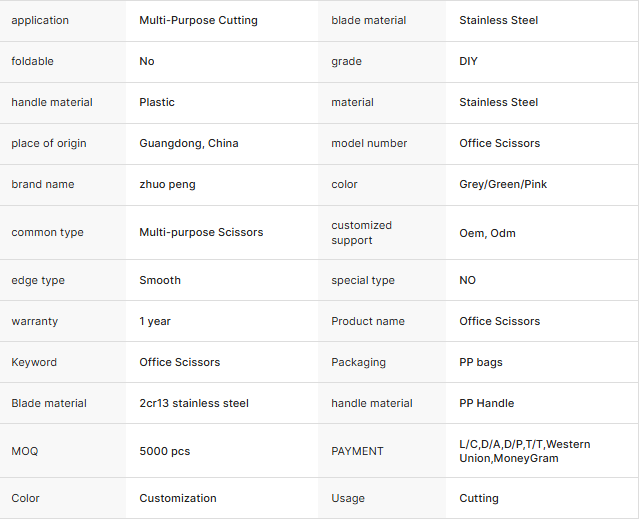Select the "DIY" grade value
This screenshot has height=519, width=639.
click(469, 61)
